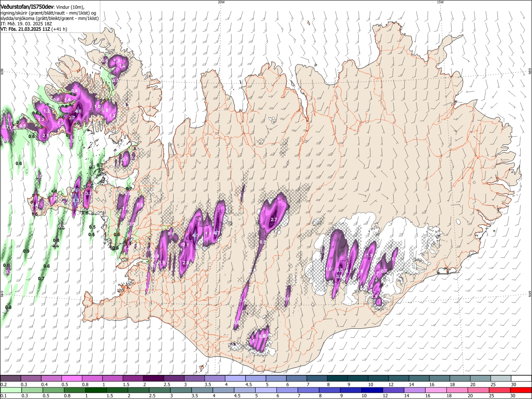Image resolution: width=532 pixels, height=399 pixels.
Task: Click the "3.7" value on the map
Action: pos(71,118)
